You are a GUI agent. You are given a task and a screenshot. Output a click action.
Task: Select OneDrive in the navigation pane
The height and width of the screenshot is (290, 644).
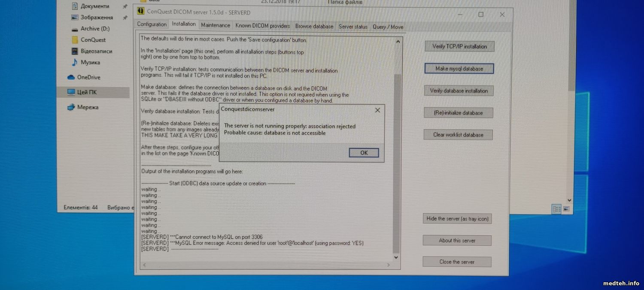tap(88, 77)
